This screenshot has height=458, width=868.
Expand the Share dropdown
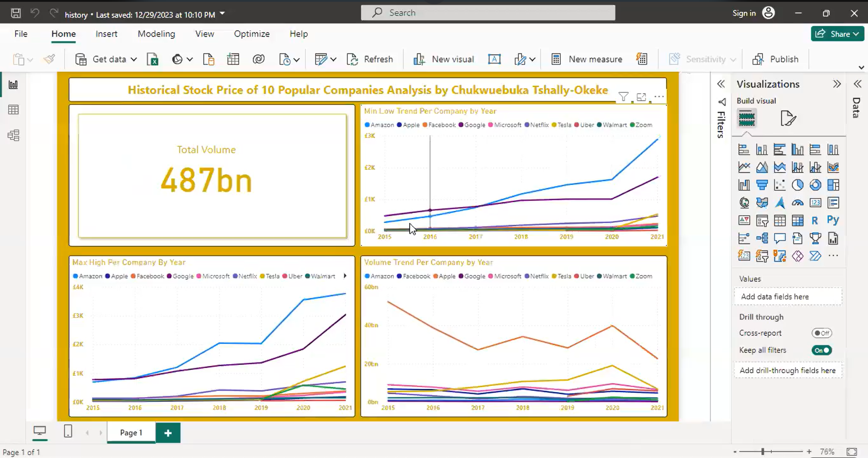pos(856,34)
